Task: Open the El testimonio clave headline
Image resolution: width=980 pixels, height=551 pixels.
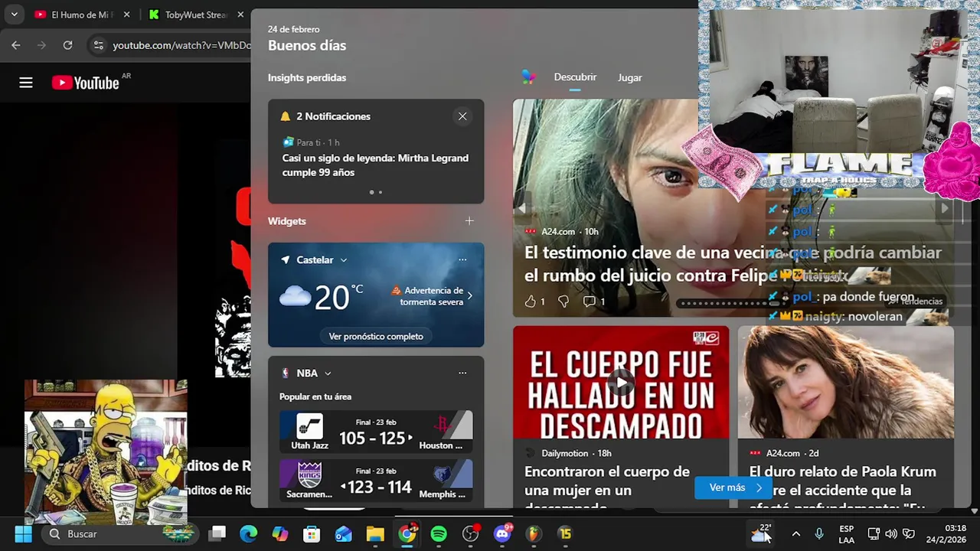Action: (x=733, y=262)
